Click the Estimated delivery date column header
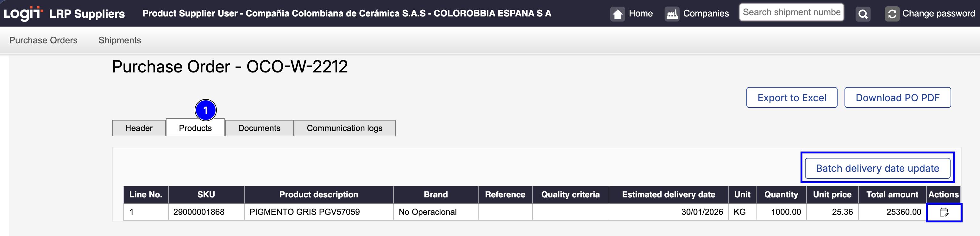980x236 pixels. coord(669,195)
